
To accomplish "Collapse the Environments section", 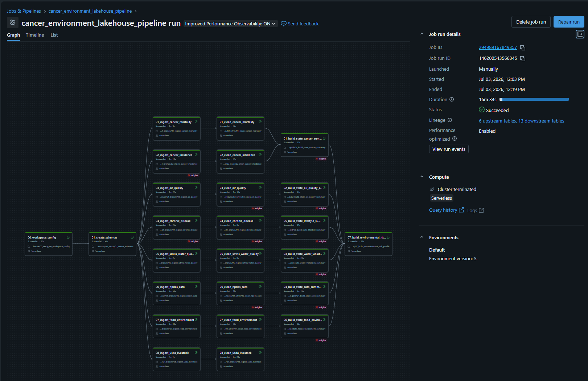I will tap(422, 237).
